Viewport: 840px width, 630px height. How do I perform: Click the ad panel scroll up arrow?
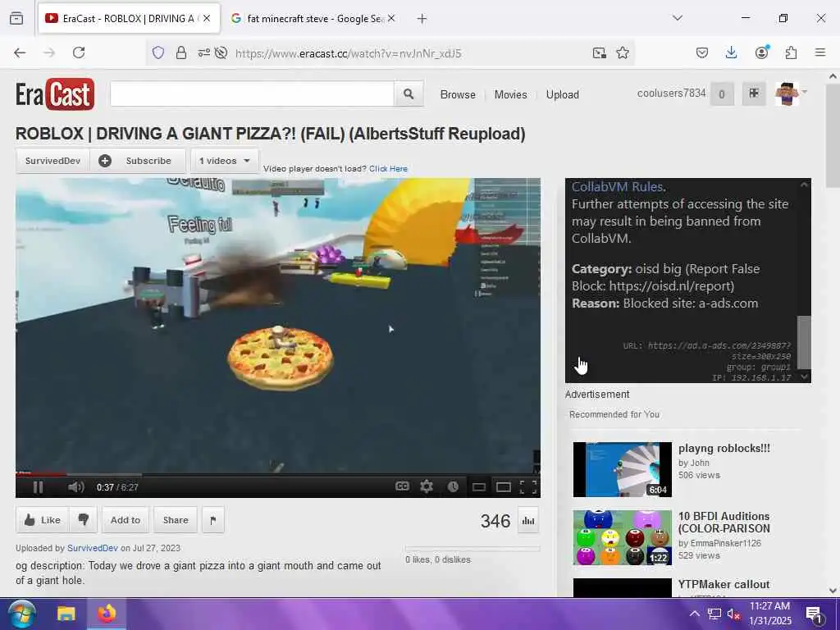pos(804,185)
